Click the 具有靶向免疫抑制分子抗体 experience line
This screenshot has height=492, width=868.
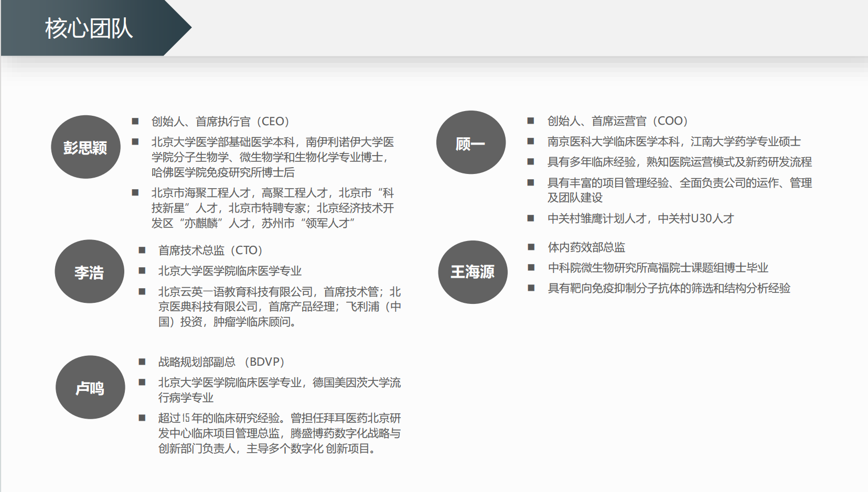[669, 288]
